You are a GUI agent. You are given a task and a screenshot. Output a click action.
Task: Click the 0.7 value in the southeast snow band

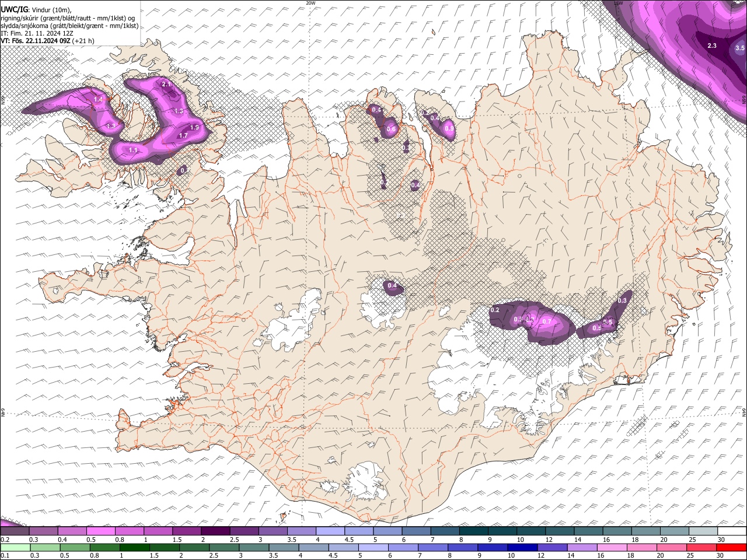point(547,321)
